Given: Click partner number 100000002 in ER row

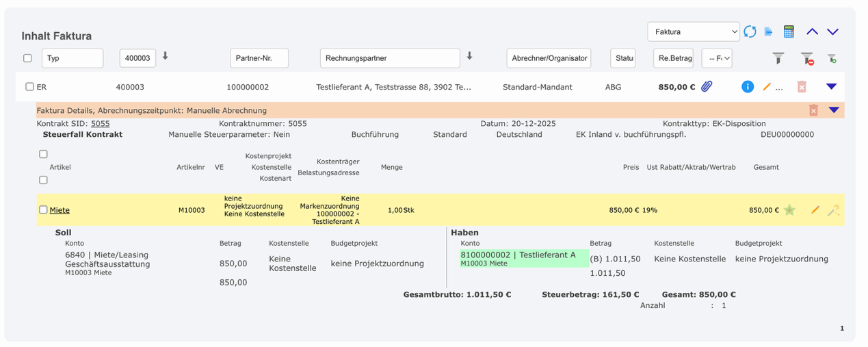Looking at the screenshot, I should pos(248,87).
